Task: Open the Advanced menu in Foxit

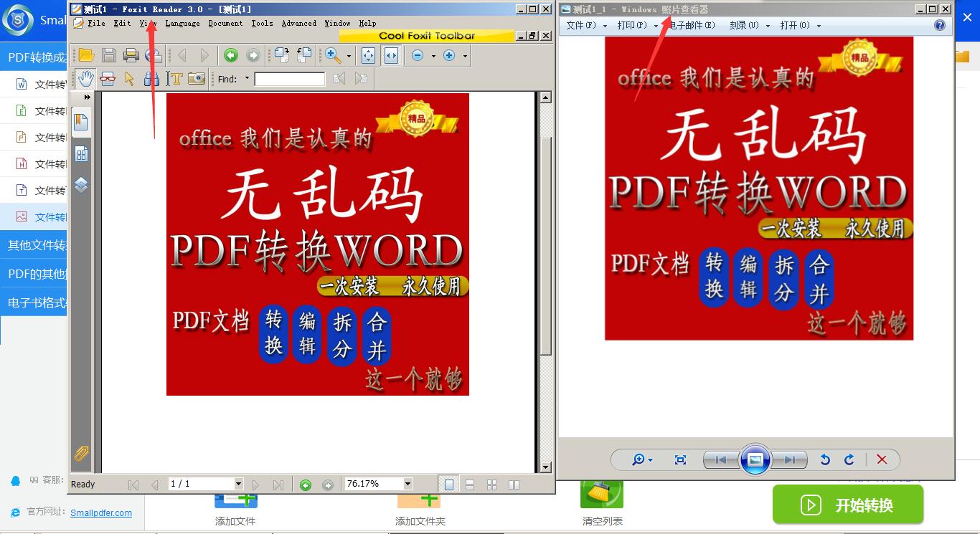Action: pyautogui.click(x=298, y=23)
